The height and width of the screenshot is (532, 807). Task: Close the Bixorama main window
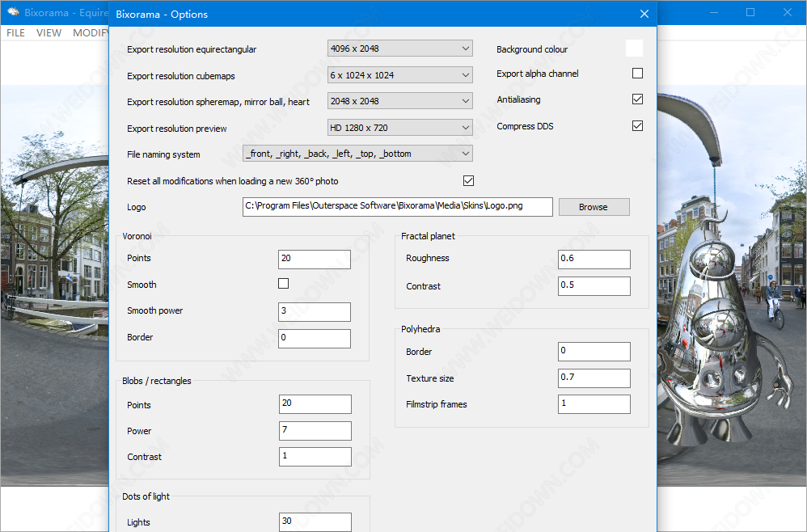[788, 12]
